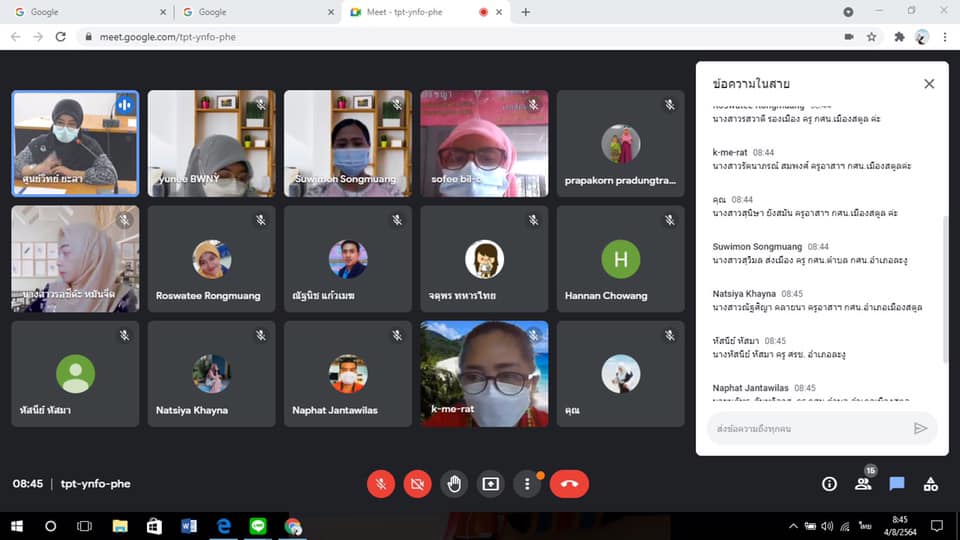Toggle the chat panel icon

pyautogui.click(x=897, y=484)
